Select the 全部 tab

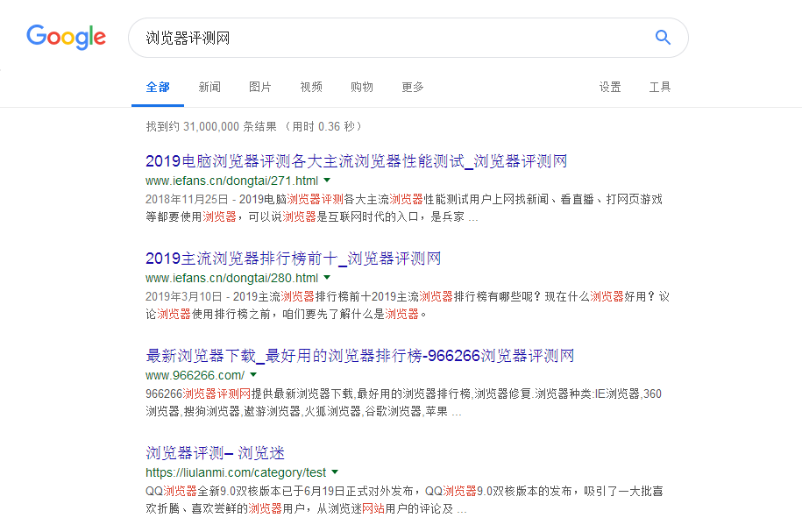point(158,88)
